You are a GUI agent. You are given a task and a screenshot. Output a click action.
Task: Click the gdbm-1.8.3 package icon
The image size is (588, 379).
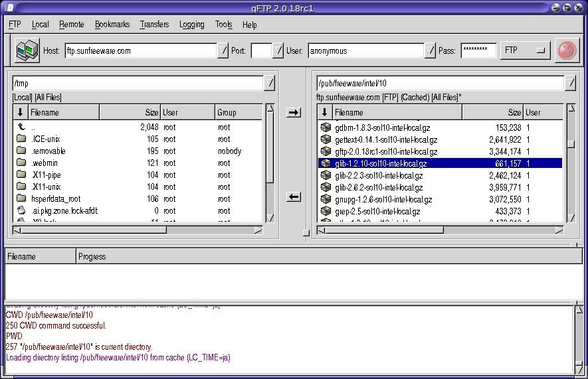click(326, 127)
